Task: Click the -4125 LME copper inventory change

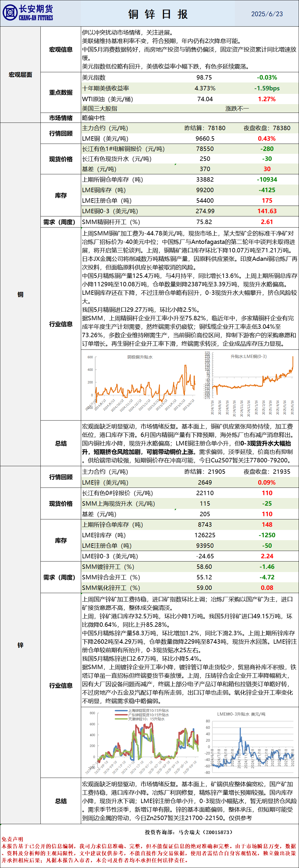Action: 267,190
